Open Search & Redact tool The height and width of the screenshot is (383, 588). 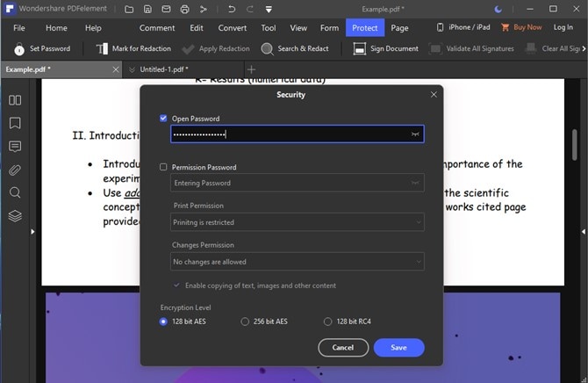click(x=295, y=48)
